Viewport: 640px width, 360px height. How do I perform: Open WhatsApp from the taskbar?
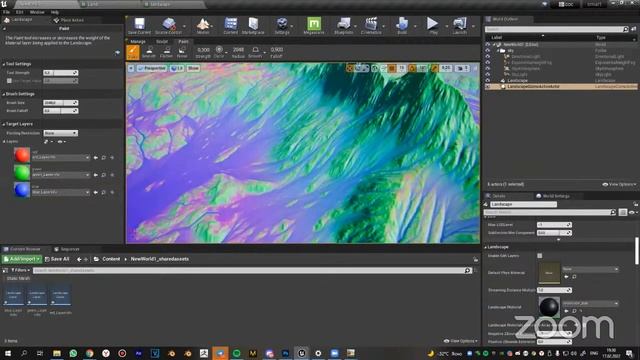point(73,353)
